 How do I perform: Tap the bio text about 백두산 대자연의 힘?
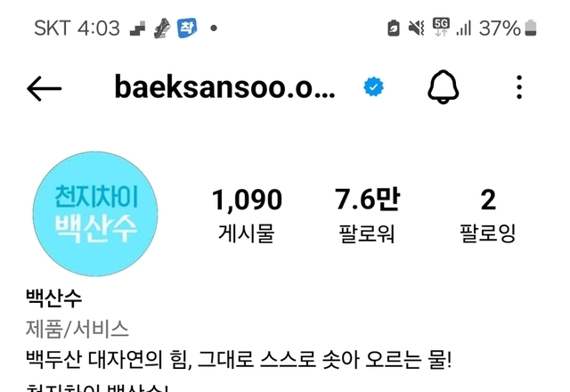click(239, 360)
